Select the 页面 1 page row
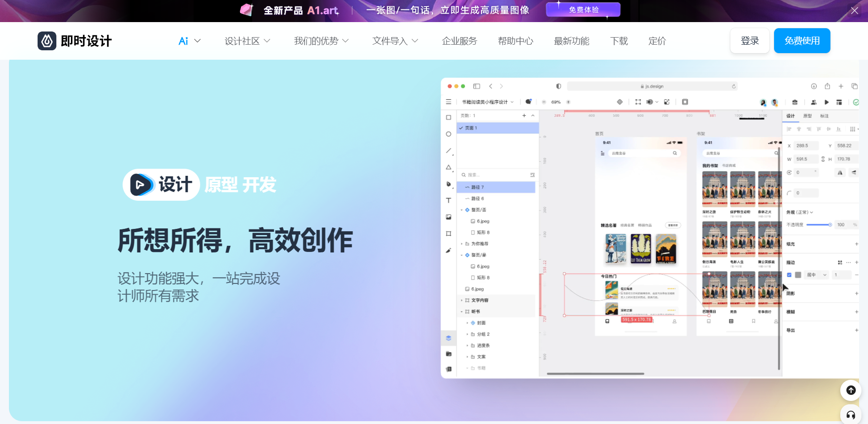Viewport: 868px width, 424px height. coord(498,128)
